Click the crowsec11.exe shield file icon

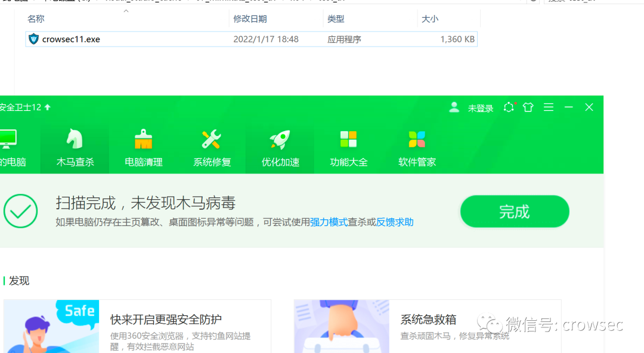pos(33,39)
